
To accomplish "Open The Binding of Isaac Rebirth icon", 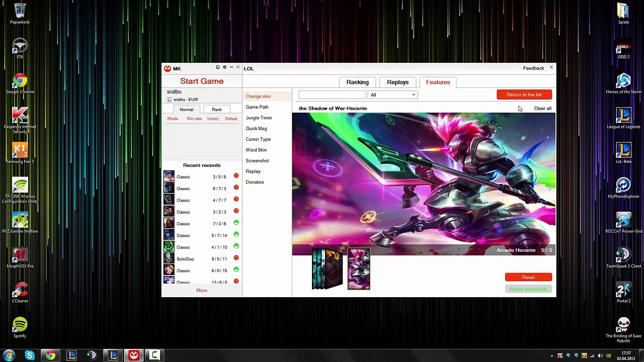I will [x=623, y=329].
